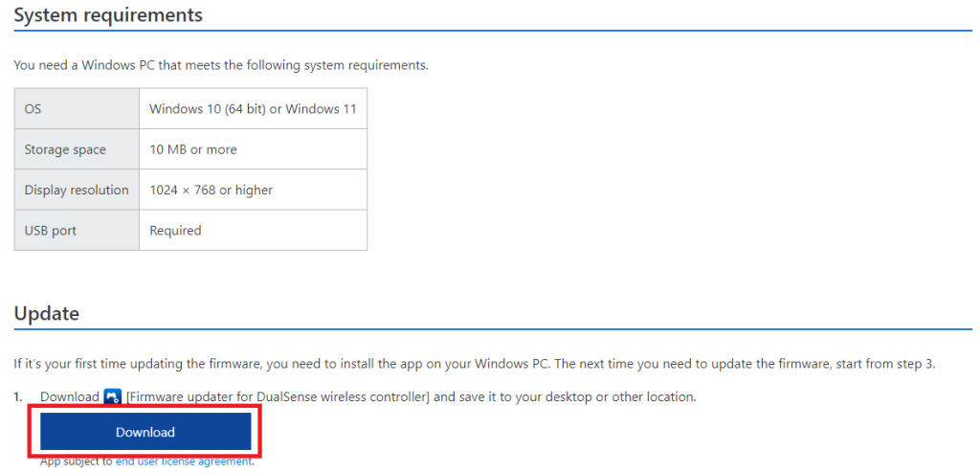Click the System requirements heading
The image size is (980, 474).
click(x=108, y=15)
